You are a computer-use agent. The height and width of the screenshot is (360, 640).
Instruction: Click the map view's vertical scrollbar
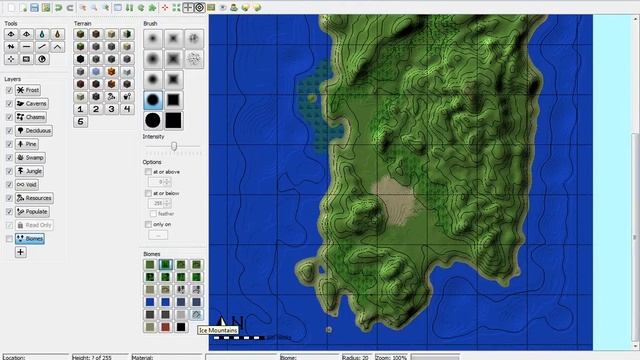[636, 237]
